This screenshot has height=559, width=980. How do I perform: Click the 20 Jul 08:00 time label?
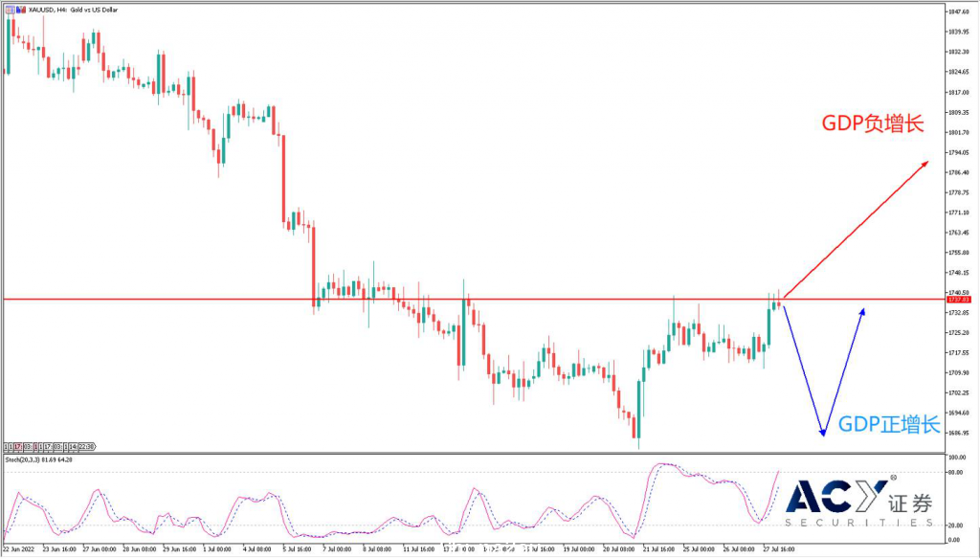coord(619,549)
